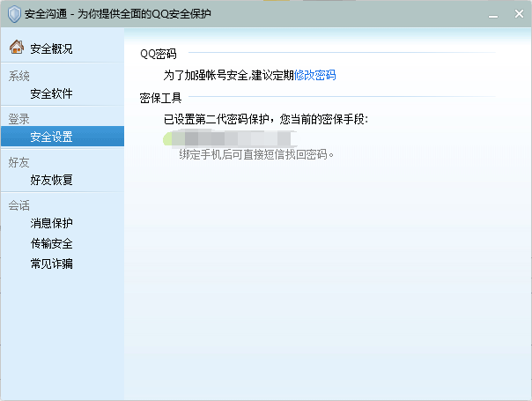The image size is (532, 401).
Task: Select 安全软件 in sidebar
Action: [x=51, y=93]
